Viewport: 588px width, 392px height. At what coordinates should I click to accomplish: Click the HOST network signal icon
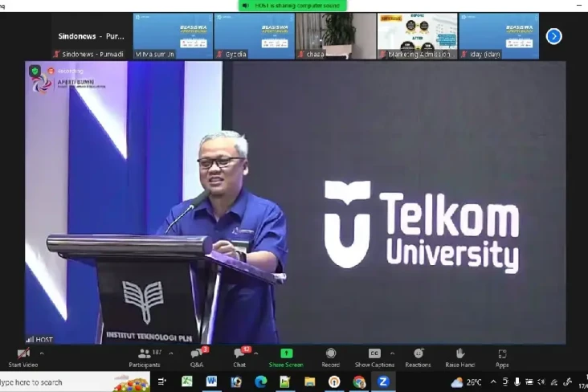coord(29,340)
